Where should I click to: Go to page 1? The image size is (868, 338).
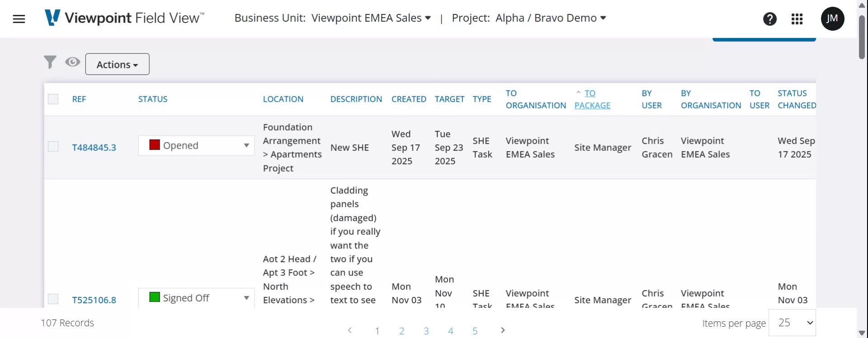(377, 331)
